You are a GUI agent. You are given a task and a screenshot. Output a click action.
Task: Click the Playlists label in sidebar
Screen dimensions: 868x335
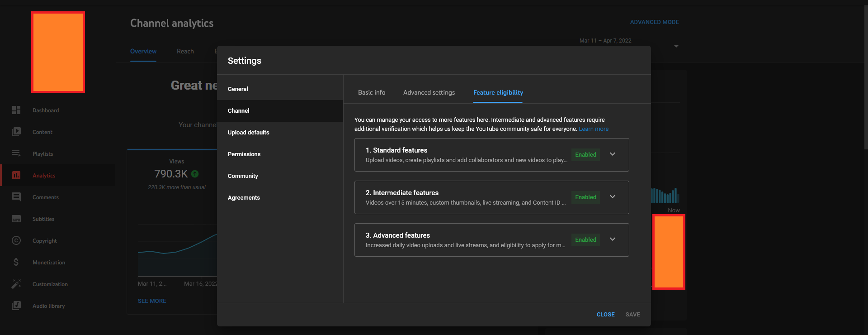(x=43, y=154)
